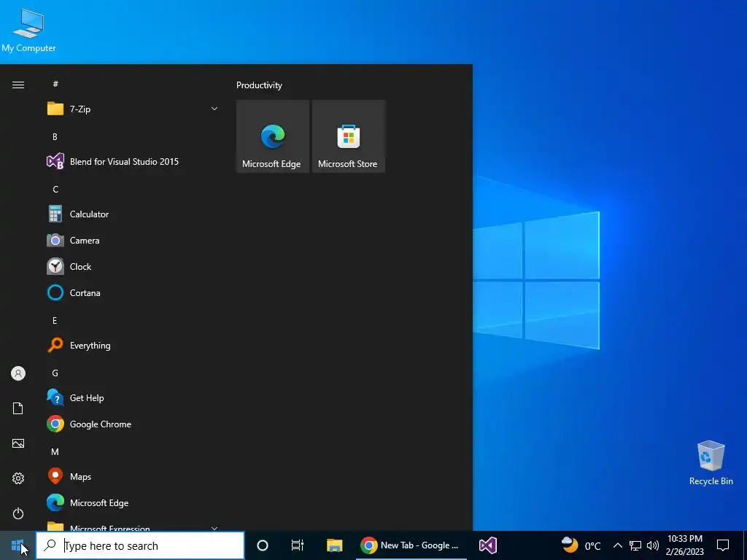Open Get Help app
This screenshot has width=747, height=560.
click(133, 398)
